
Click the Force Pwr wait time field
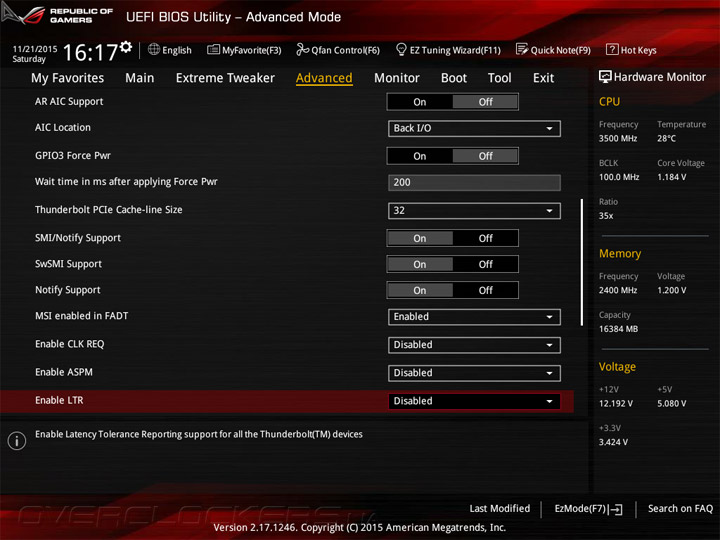click(474, 182)
